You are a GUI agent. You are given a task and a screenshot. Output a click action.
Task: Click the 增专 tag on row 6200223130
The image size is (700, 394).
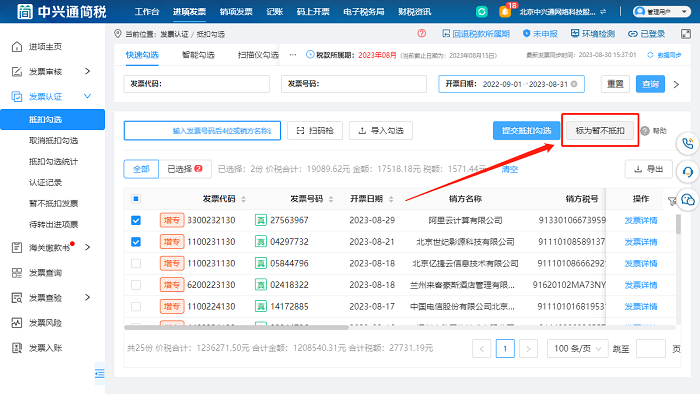point(172,285)
